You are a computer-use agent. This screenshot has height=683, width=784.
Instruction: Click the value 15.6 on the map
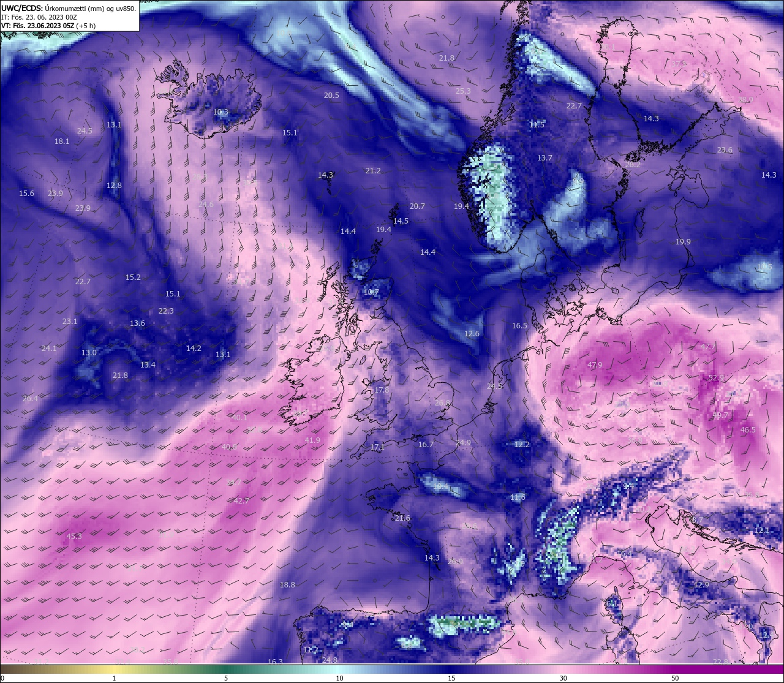coord(26,194)
